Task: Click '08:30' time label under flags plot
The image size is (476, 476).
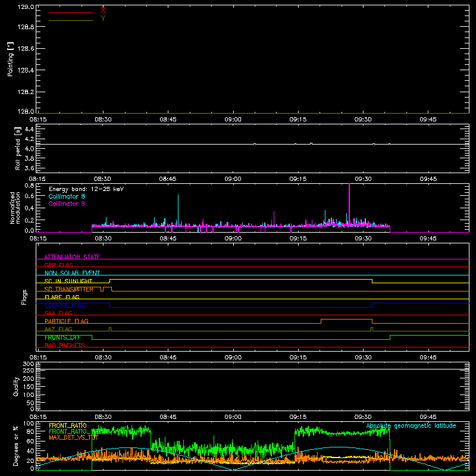Action: click(x=103, y=358)
